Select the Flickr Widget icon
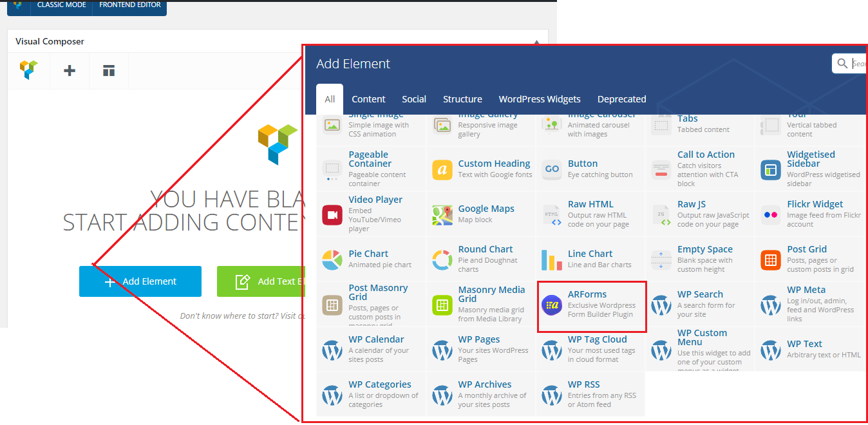Screen dimensions: 868x425 coord(771,215)
